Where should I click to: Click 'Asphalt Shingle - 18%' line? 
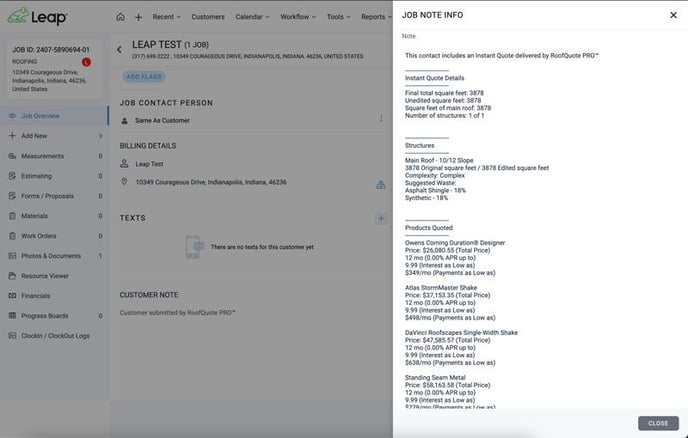coord(435,190)
